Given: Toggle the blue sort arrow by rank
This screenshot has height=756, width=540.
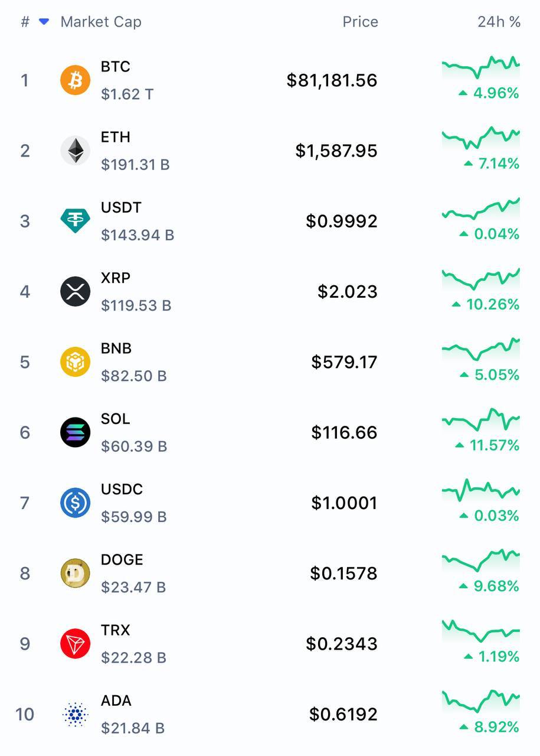Looking at the screenshot, I should tap(44, 22).
